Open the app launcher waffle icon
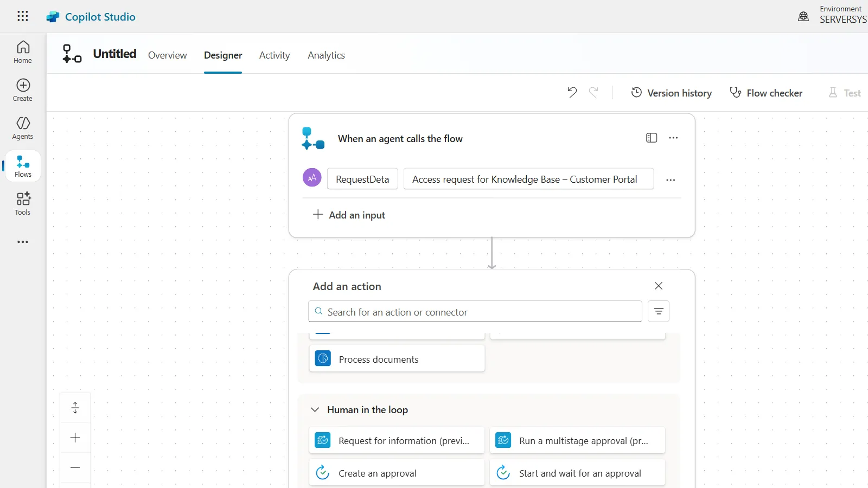868x488 pixels. click(23, 16)
